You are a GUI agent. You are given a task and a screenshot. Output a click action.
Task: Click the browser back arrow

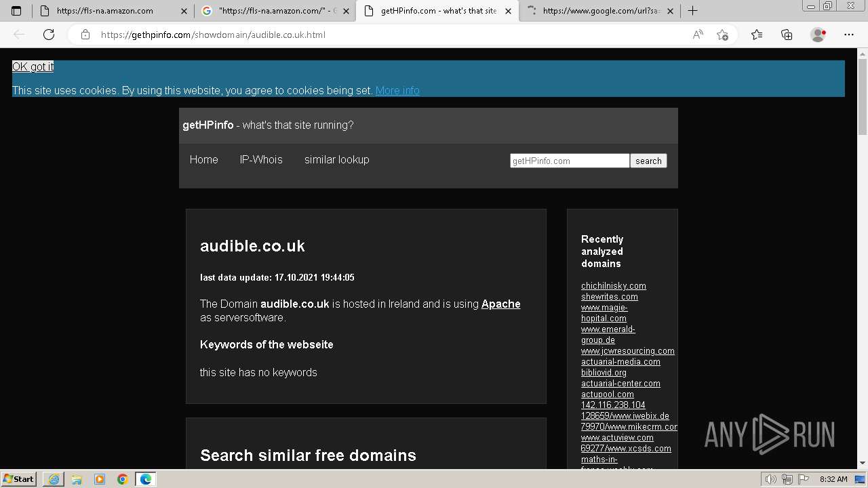[19, 35]
